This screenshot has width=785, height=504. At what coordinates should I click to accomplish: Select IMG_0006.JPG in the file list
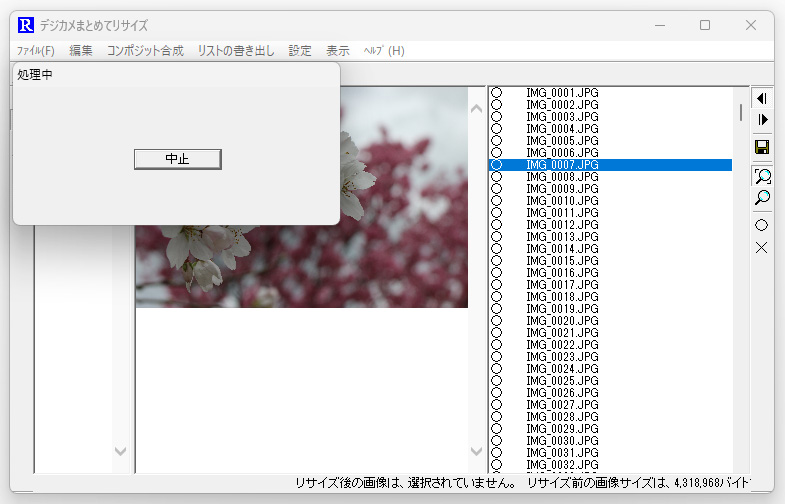pyautogui.click(x=610, y=153)
